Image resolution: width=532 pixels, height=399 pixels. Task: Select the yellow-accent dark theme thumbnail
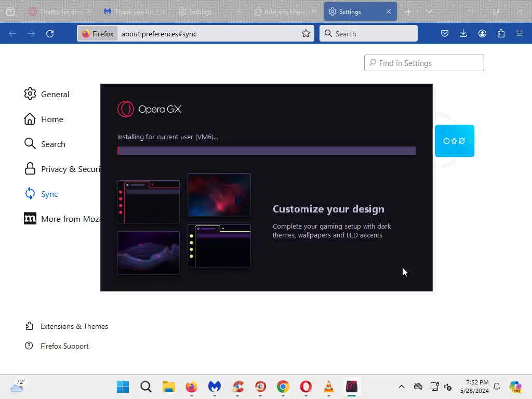click(219, 246)
